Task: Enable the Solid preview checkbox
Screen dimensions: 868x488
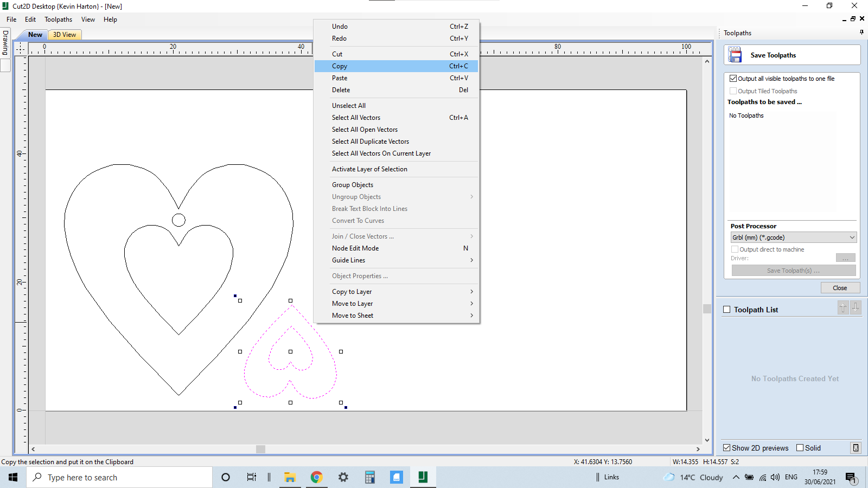Action: 800,447
